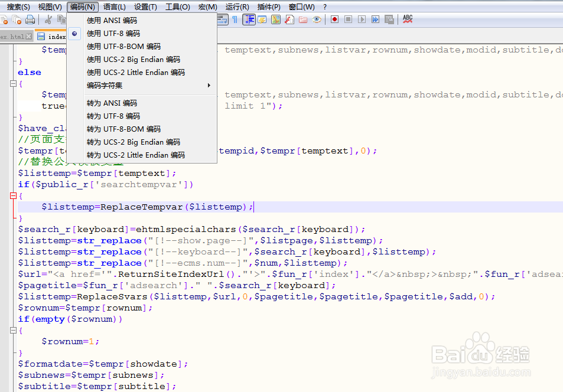Open the 语言(L) menu
The image size is (563, 392).
[115, 7]
